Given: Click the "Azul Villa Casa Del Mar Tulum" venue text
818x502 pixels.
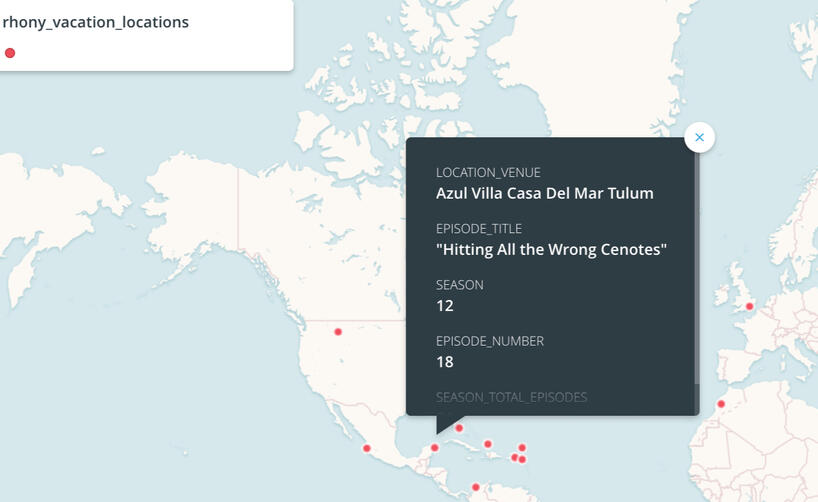Looking at the screenshot, I should pyautogui.click(x=544, y=193).
